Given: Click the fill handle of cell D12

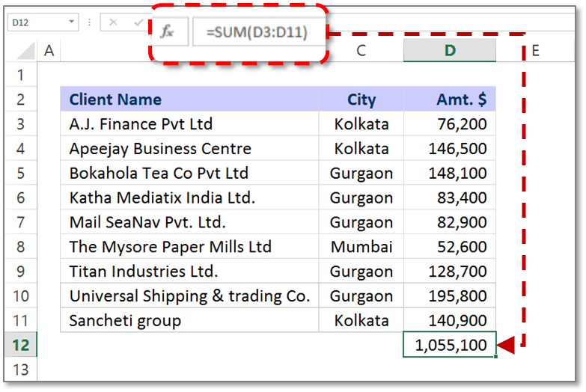Looking at the screenshot, I should [495, 357].
